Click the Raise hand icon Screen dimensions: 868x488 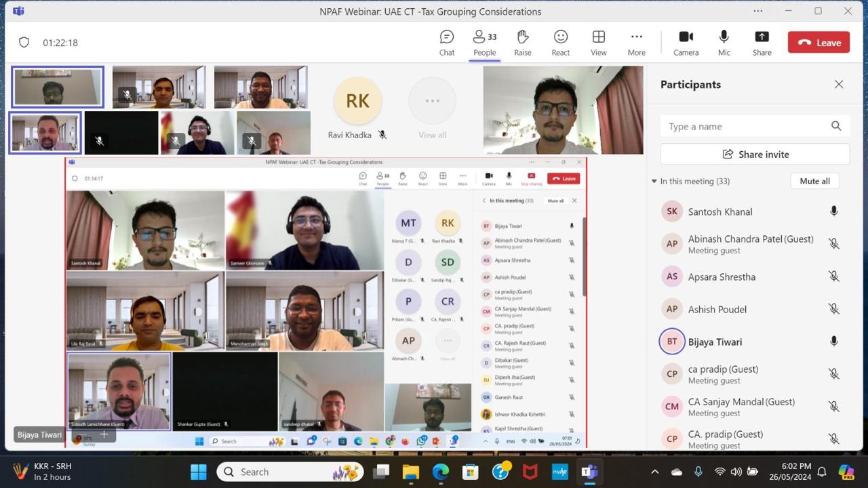pos(522,43)
